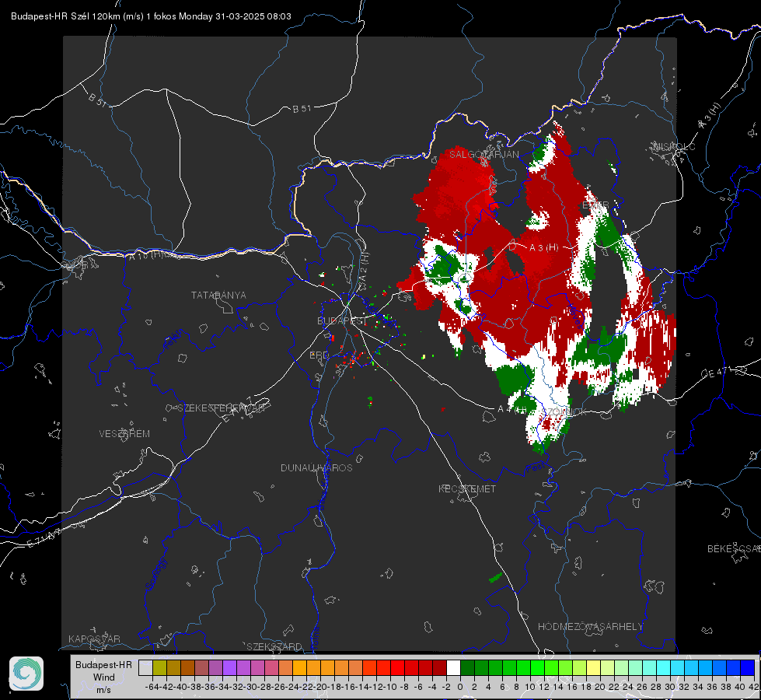Click the A 2 (H) road label
Image resolution: width=761 pixels, height=700 pixels.
pyautogui.click(x=364, y=266)
